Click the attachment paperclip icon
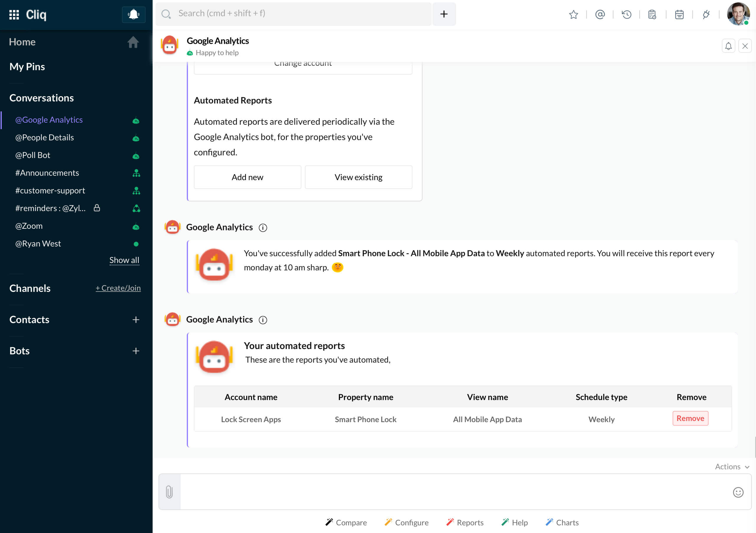This screenshot has height=533, width=756. point(169,492)
